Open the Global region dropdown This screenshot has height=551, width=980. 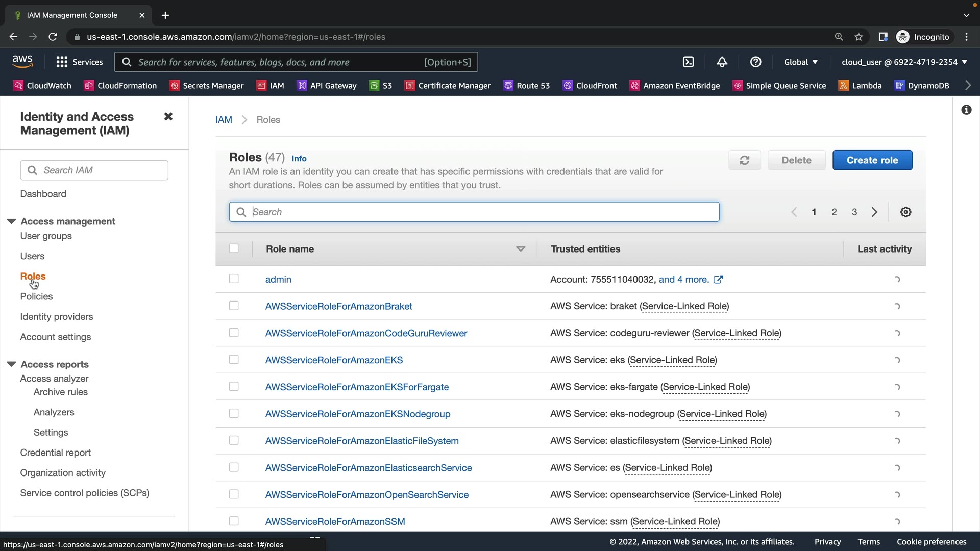click(x=800, y=62)
